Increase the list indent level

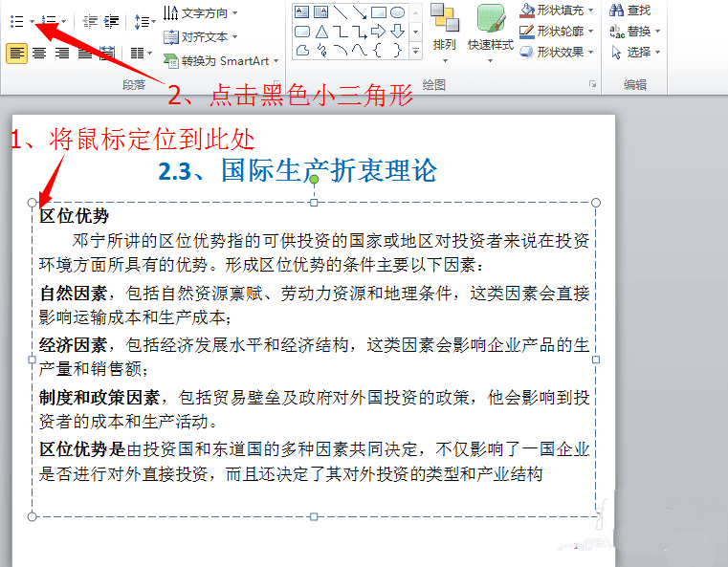point(111,21)
